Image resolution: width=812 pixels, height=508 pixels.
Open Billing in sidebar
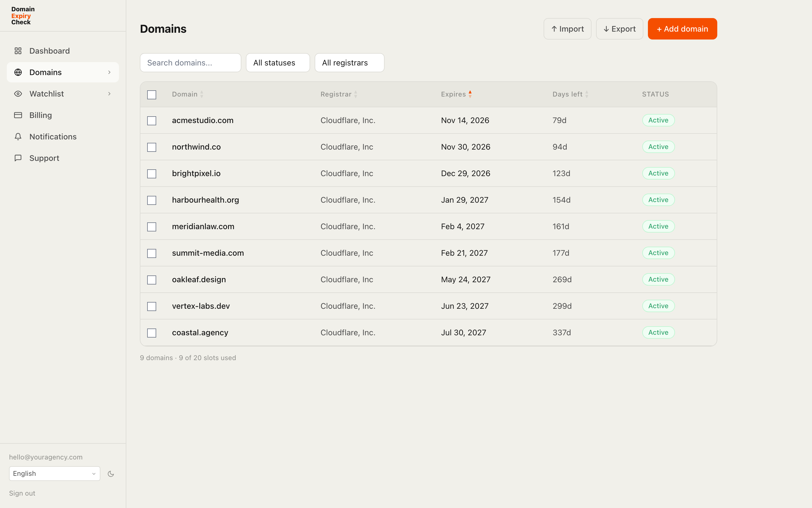tap(63, 115)
